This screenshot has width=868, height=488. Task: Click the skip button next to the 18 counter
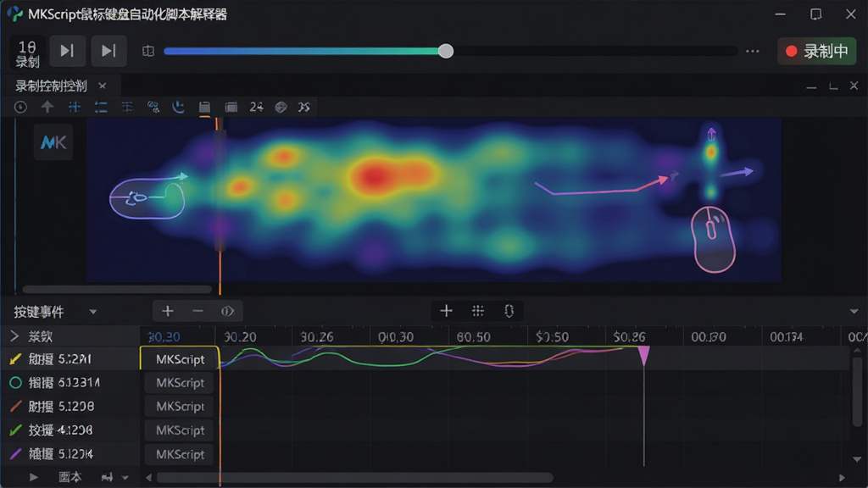click(x=67, y=51)
